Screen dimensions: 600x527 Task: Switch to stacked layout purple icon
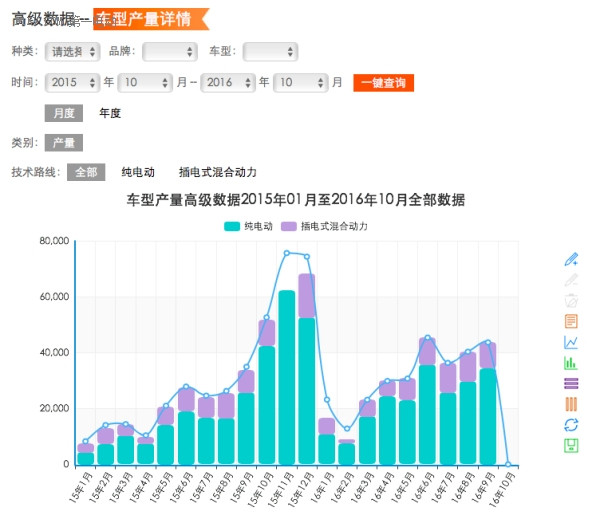[x=571, y=383]
